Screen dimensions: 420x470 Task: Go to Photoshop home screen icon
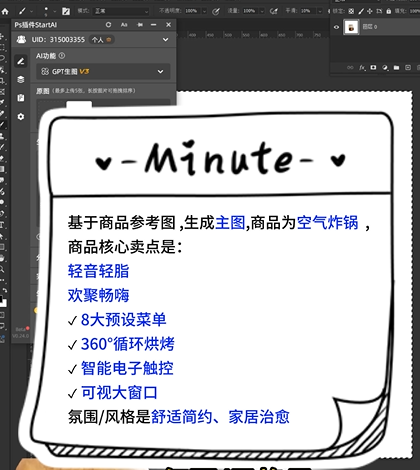[x=5, y=12]
